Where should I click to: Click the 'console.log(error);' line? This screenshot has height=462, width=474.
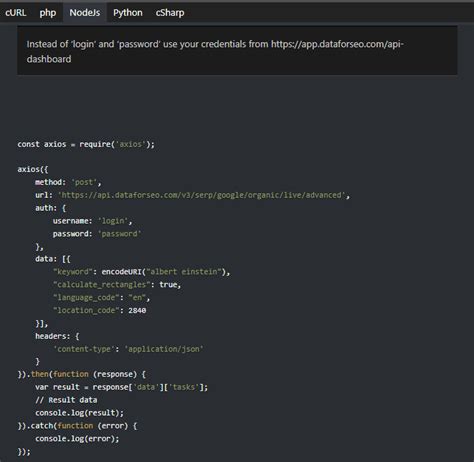77,439
